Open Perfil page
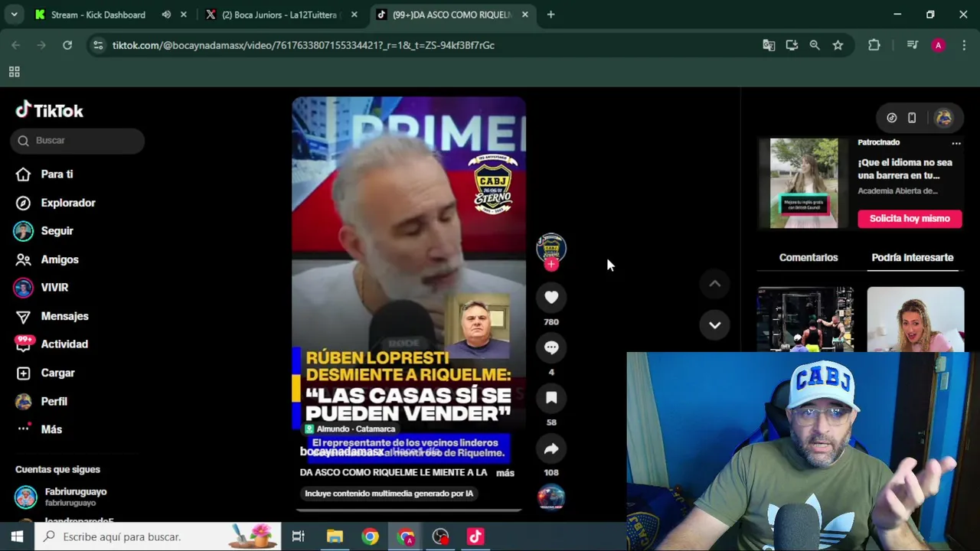 pyautogui.click(x=54, y=401)
